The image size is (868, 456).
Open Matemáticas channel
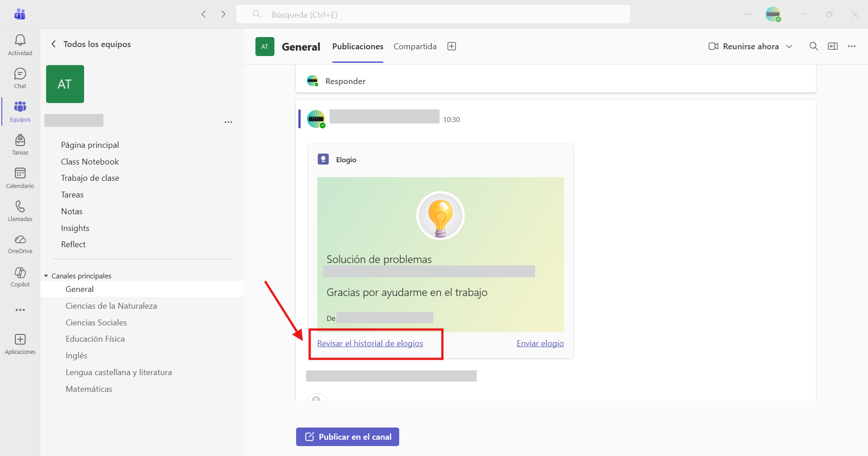click(x=89, y=389)
